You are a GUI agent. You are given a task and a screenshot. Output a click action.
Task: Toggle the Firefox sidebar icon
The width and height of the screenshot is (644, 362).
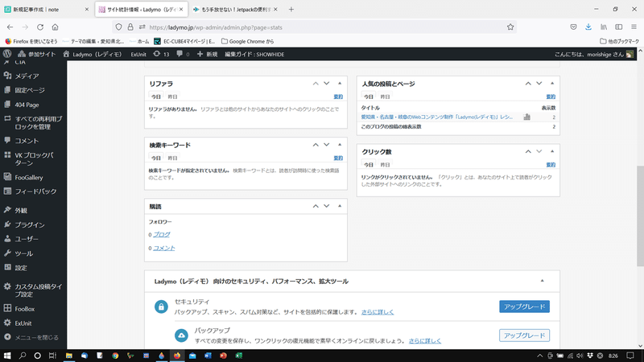(x=618, y=27)
